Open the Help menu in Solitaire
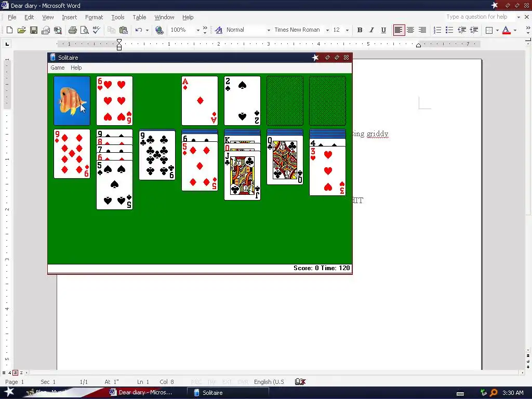The width and height of the screenshot is (532, 399). pos(76,68)
